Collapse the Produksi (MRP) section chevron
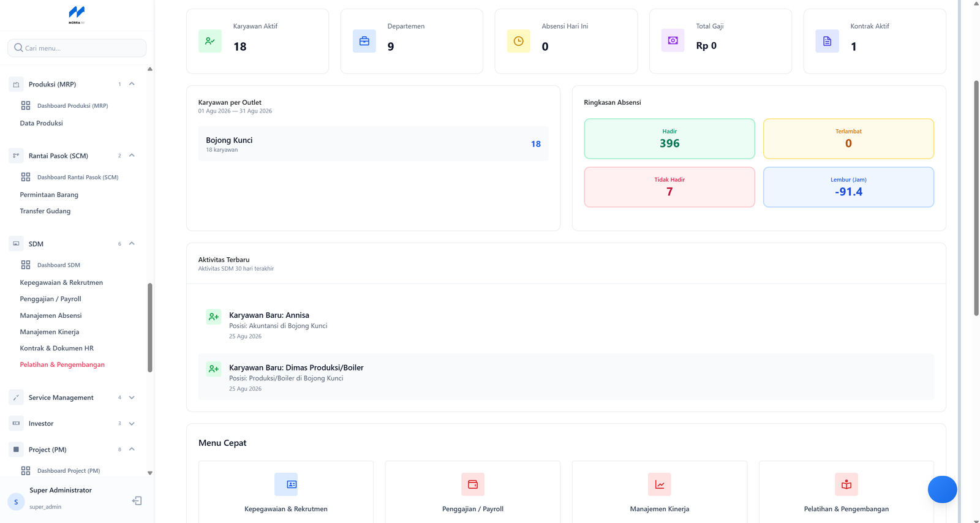Screen dimensions: 980x523 click(x=132, y=84)
